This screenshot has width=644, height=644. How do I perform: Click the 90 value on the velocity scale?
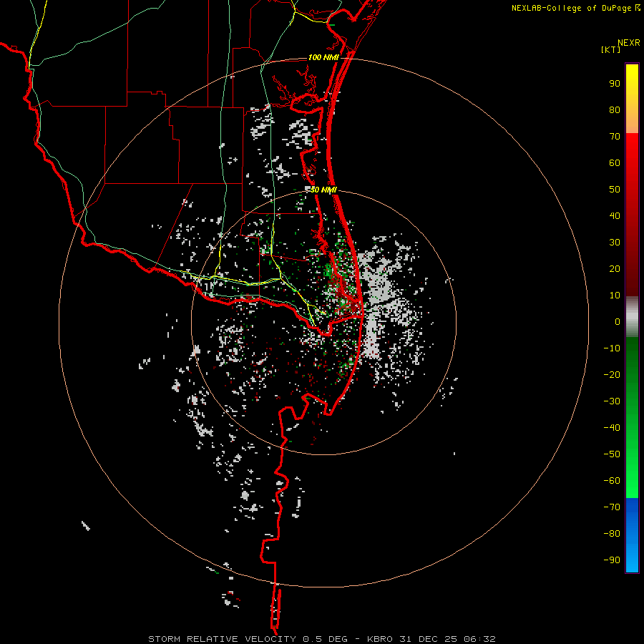(615, 84)
